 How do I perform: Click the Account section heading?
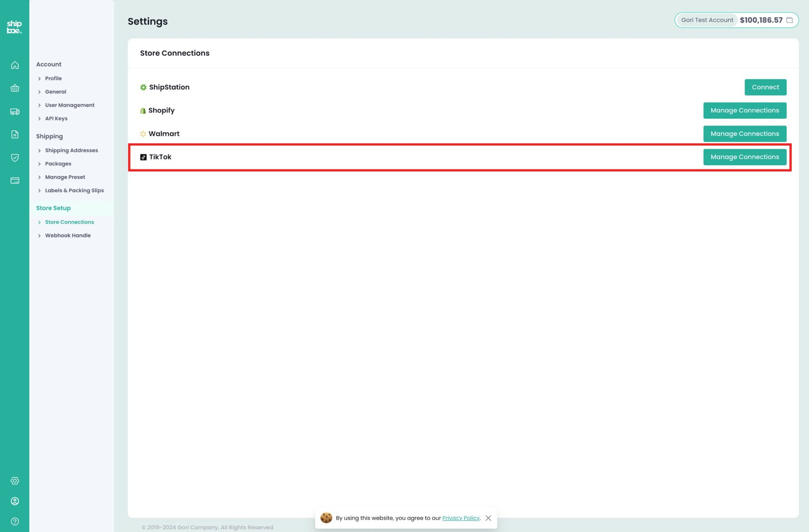49,64
